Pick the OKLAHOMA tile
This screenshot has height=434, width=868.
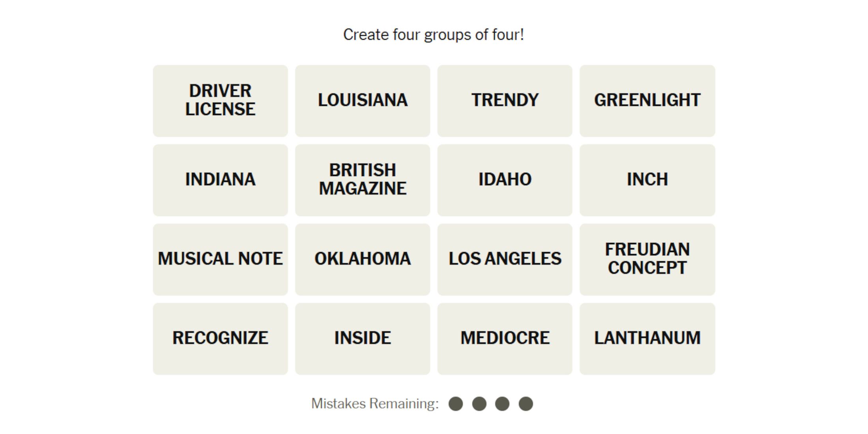tap(363, 259)
